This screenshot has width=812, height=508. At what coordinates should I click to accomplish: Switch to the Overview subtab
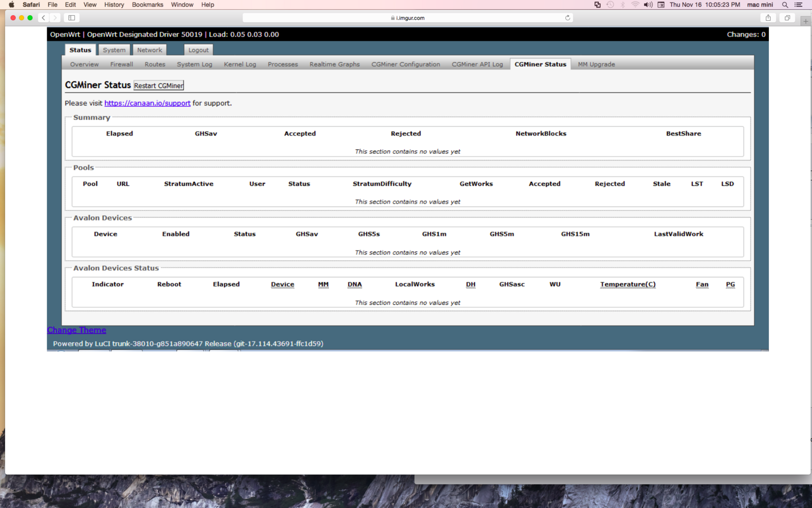tap(84, 64)
